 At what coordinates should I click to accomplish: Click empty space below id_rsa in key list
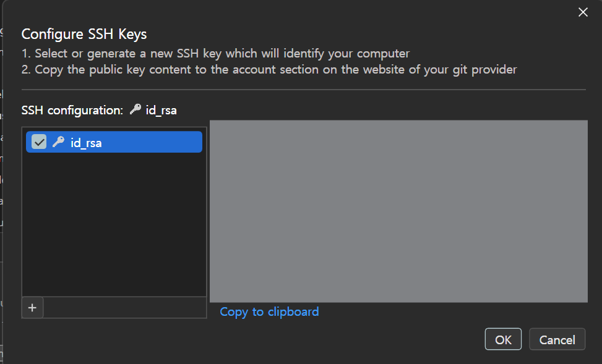[114, 224]
